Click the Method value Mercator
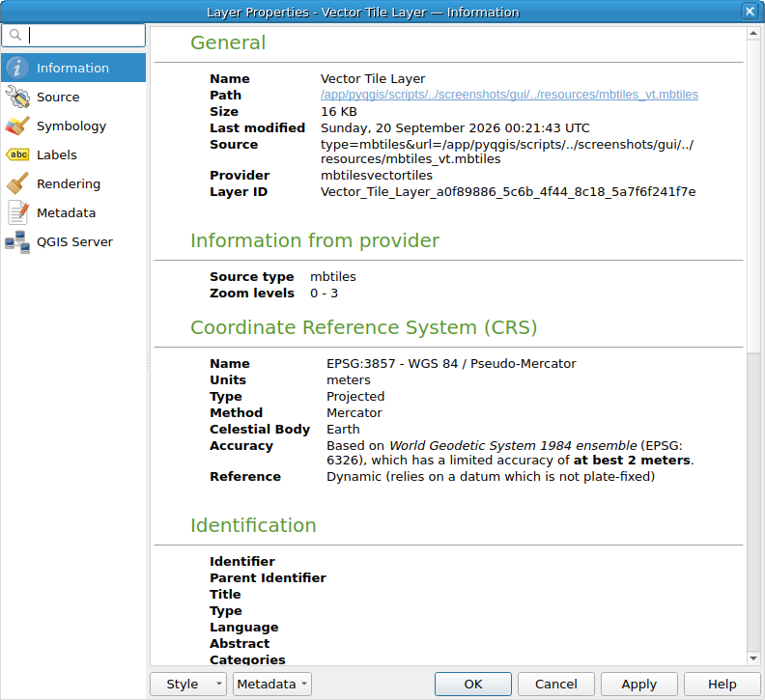The image size is (765, 700). 354,412
